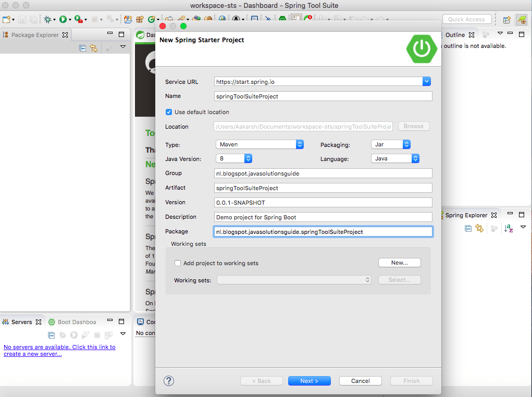This screenshot has width=532, height=397.
Task: Click the help question mark icon in dialog
Action: point(169,381)
